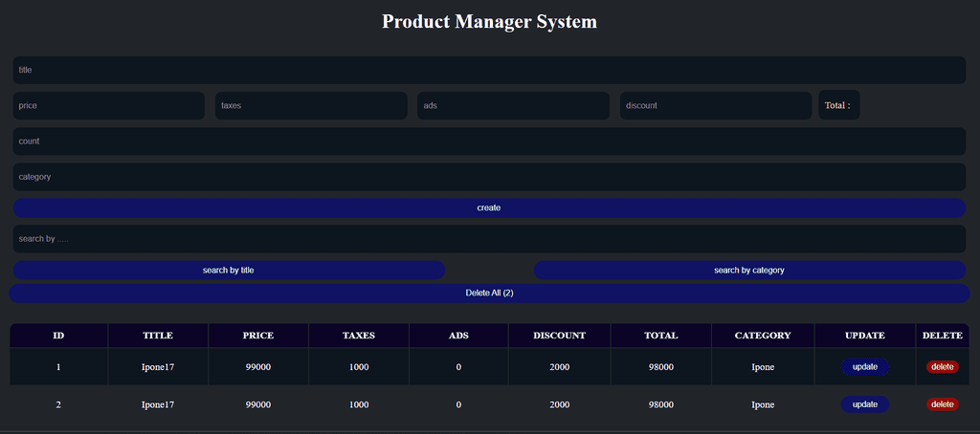This screenshot has width=980, height=434.
Task: Switch to search by title mode
Action: (x=229, y=271)
